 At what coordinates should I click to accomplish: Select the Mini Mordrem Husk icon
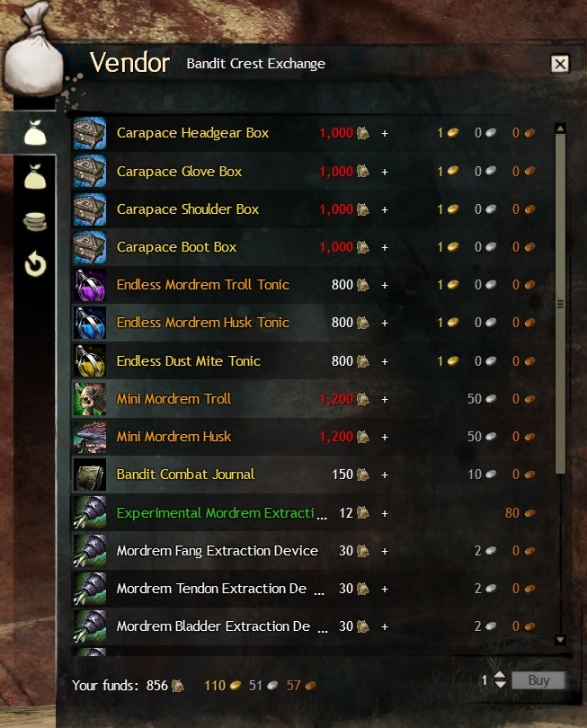90,437
